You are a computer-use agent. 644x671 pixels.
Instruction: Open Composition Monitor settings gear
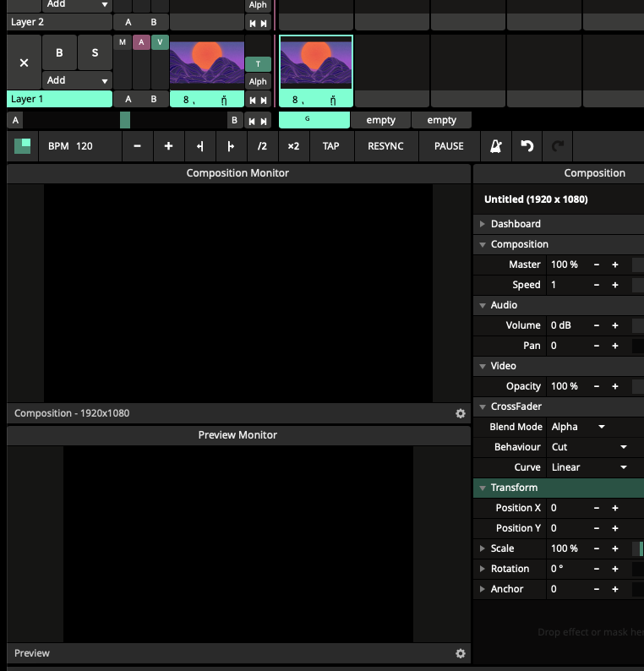tap(461, 414)
